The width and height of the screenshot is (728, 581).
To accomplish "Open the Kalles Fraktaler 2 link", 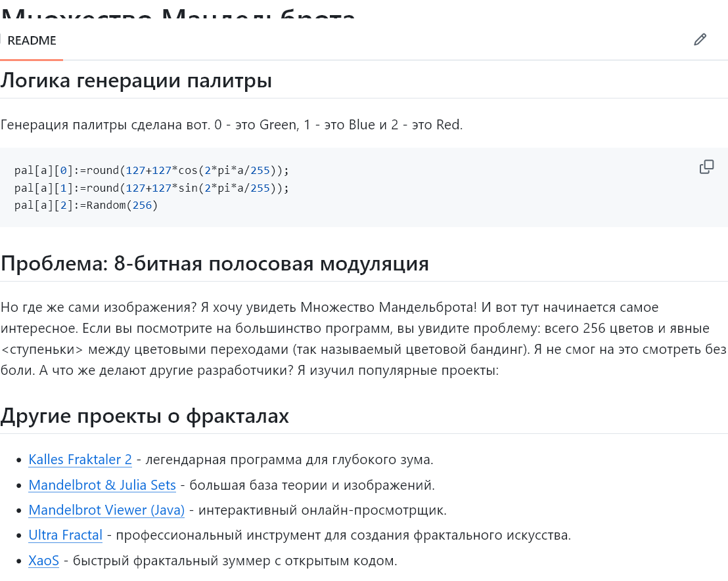I will (x=80, y=460).
